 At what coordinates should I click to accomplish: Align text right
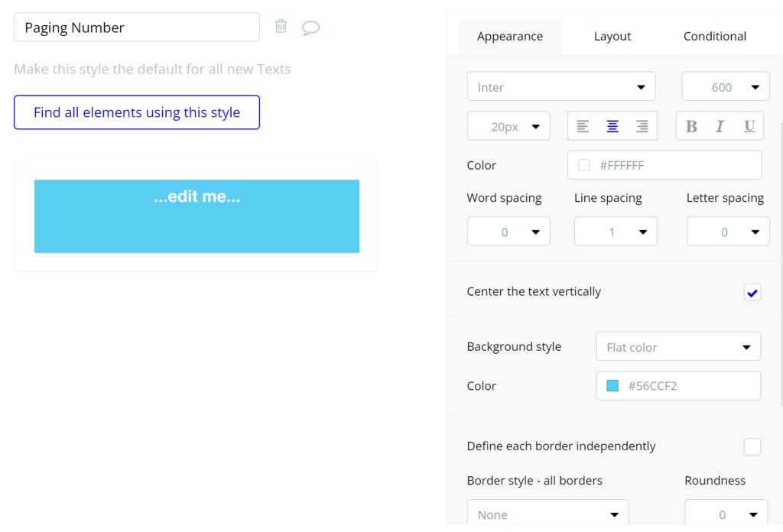[x=642, y=126]
